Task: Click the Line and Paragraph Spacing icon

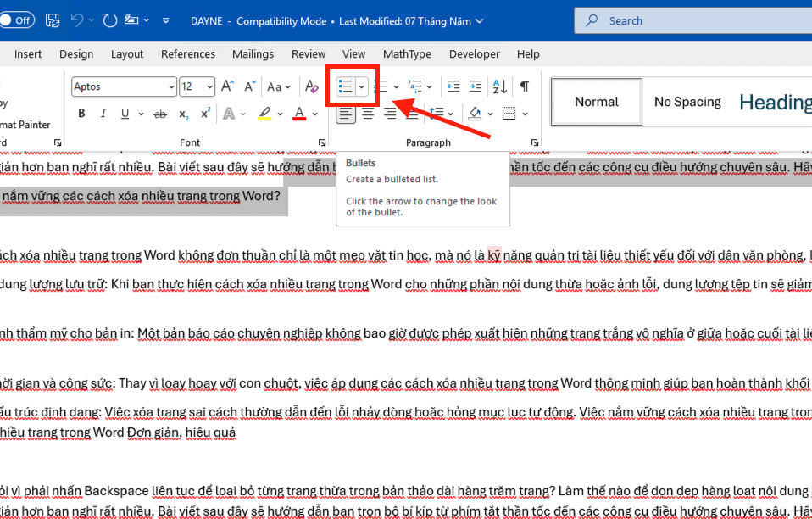Action: 437,114
